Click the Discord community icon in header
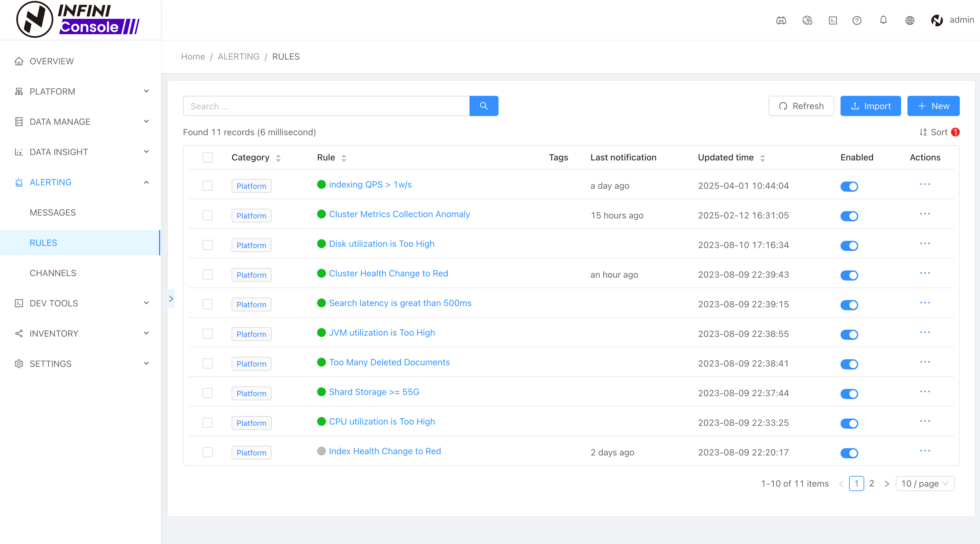 pos(781,20)
